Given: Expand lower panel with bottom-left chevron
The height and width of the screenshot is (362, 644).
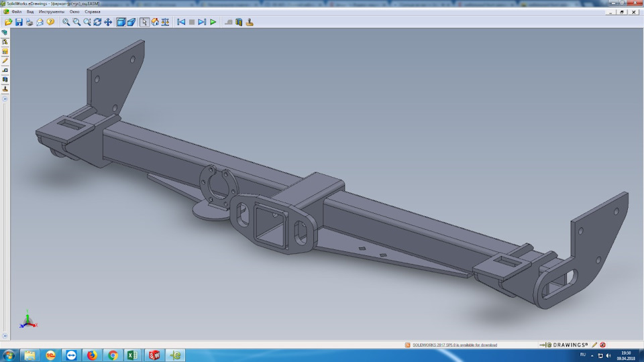Looking at the screenshot, I should [5, 336].
